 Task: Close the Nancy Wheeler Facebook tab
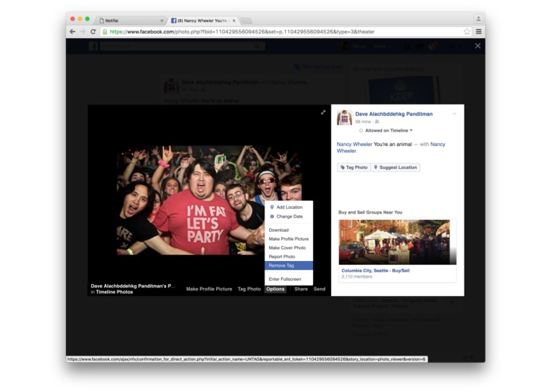click(x=234, y=21)
